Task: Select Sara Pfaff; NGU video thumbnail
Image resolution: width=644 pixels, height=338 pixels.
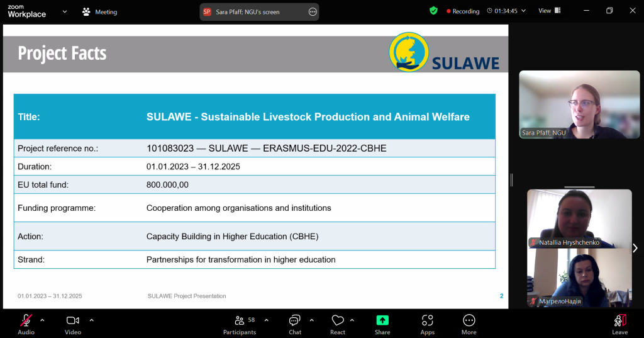Action: coord(579,104)
